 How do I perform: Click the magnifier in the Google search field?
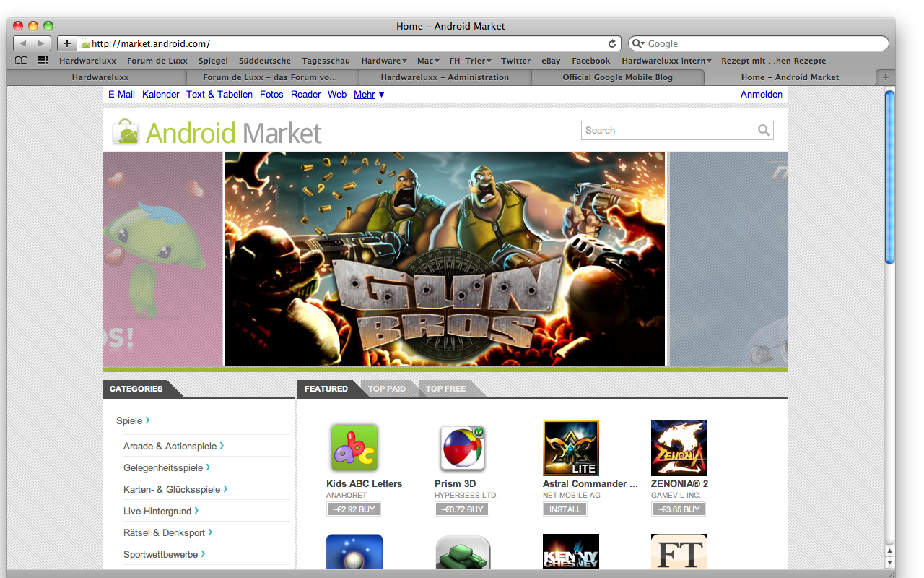click(638, 43)
